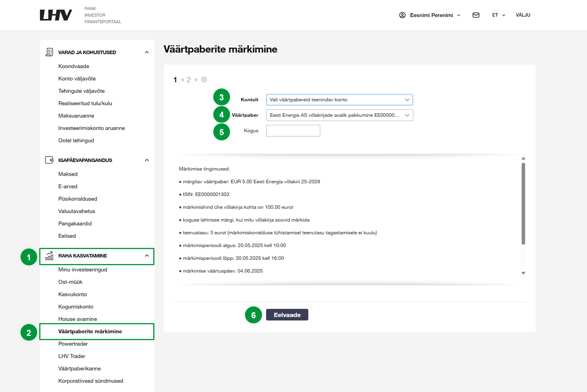Click the VÄLJU logout link

pos(523,15)
